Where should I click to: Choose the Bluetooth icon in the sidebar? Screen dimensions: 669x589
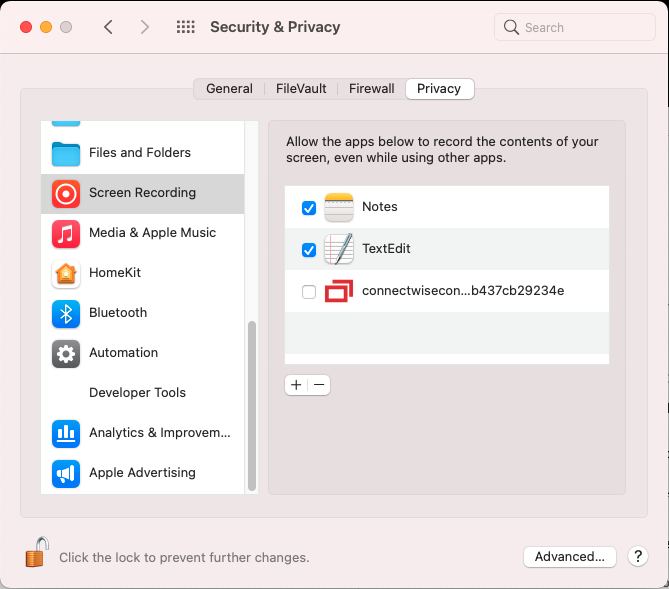[x=66, y=313]
